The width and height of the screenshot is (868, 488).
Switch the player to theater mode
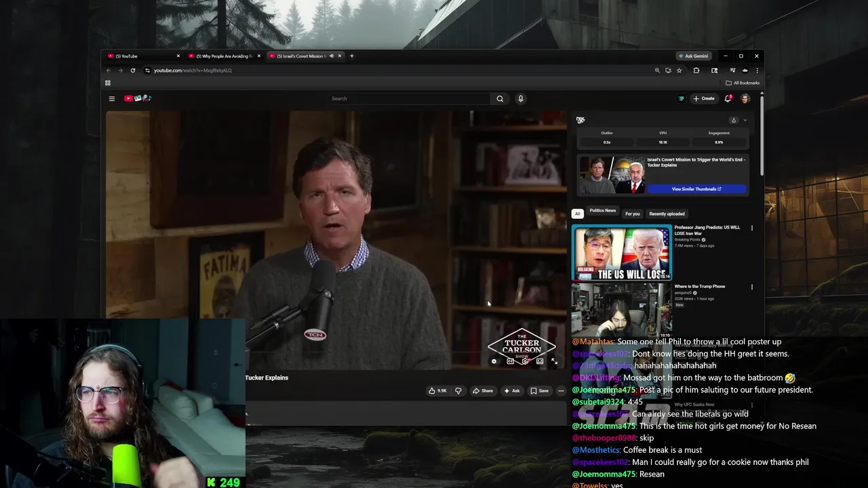click(x=540, y=361)
